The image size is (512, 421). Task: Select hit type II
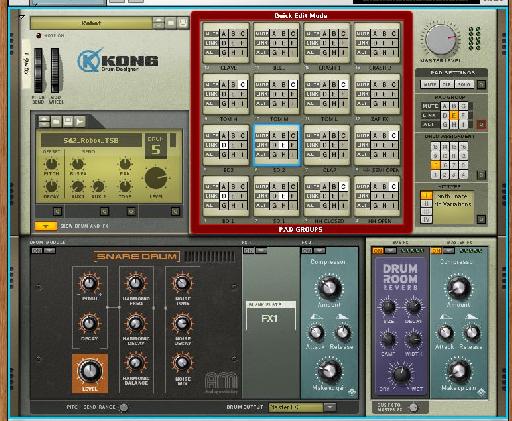[x=426, y=203]
